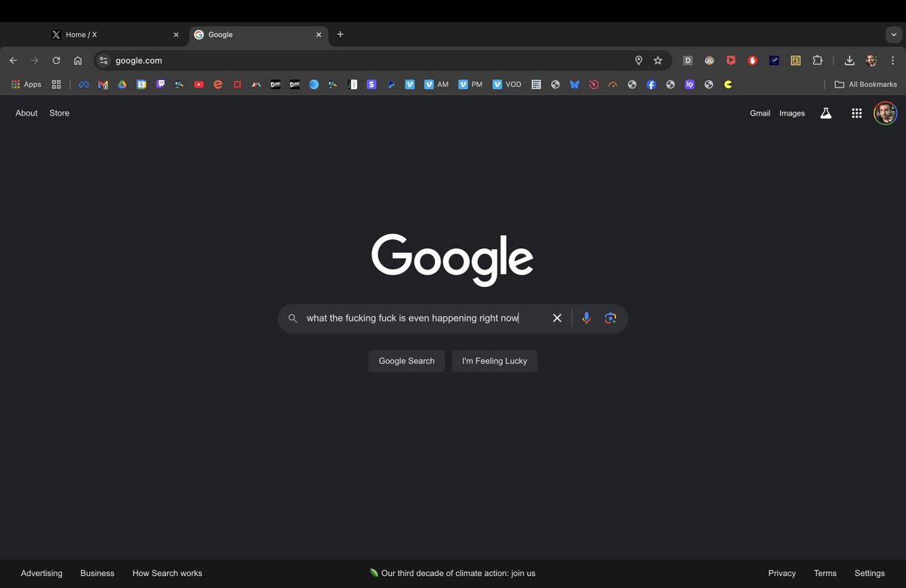Open the YouTube bookmark

coord(199,85)
